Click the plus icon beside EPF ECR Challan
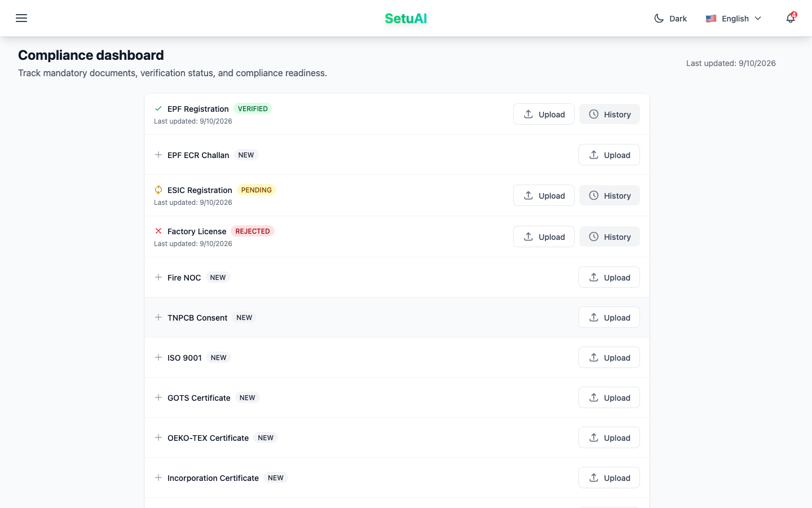Image resolution: width=812 pixels, height=508 pixels. pyautogui.click(x=158, y=155)
